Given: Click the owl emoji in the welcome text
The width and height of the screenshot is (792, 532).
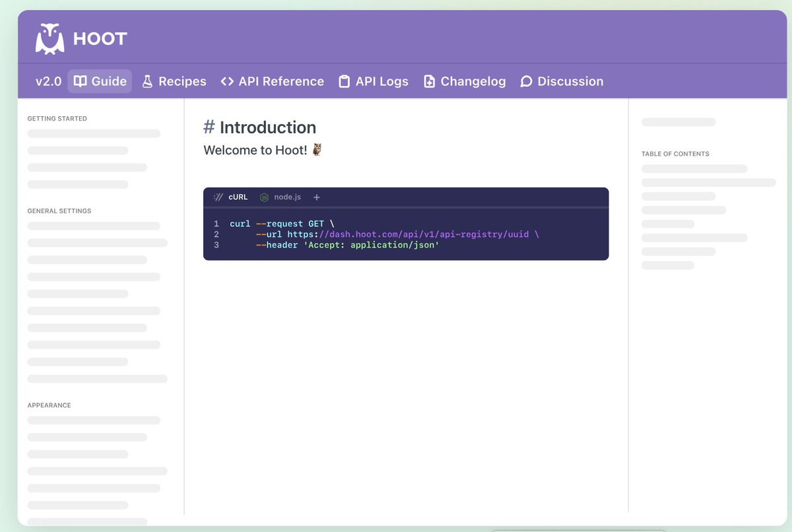Looking at the screenshot, I should [316, 149].
